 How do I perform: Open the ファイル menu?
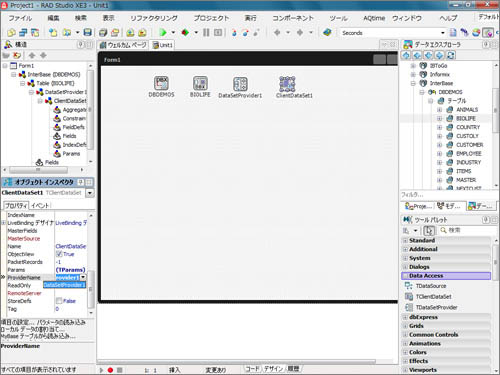point(20,18)
